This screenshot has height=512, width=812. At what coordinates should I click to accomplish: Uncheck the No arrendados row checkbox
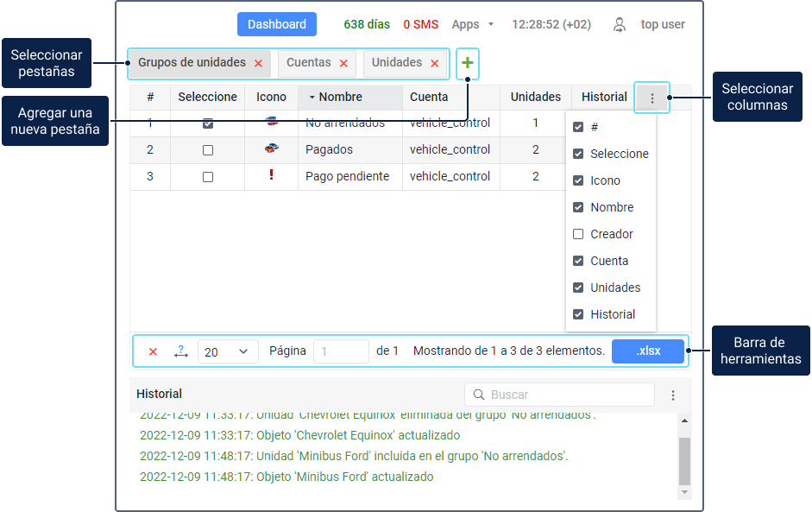pyautogui.click(x=208, y=123)
